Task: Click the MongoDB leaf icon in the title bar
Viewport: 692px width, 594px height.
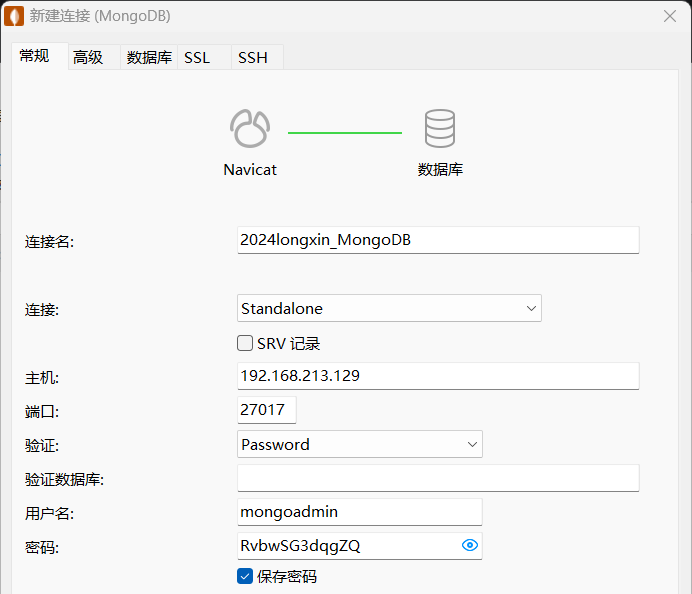Action: tap(14, 16)
